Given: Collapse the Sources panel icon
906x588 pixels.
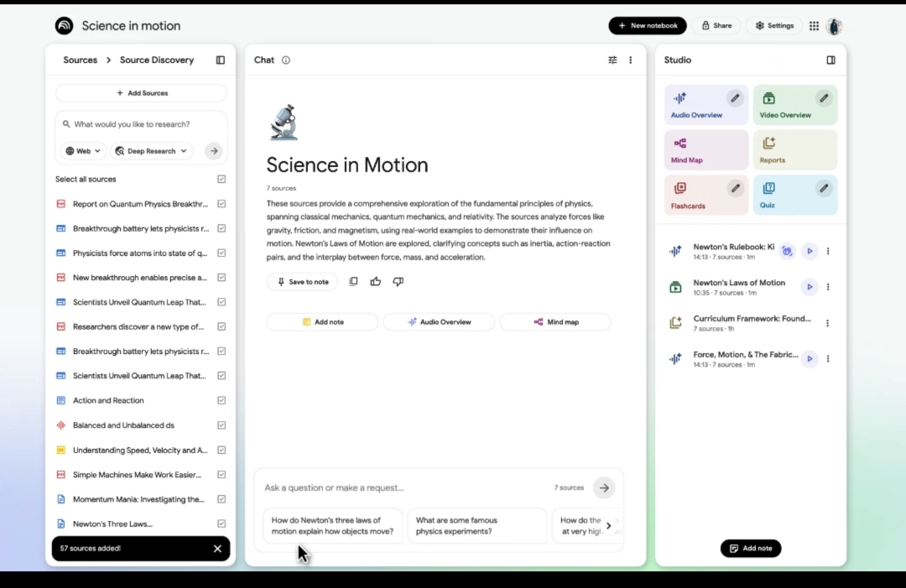Looking at the screenshot, I should [221, 60].
